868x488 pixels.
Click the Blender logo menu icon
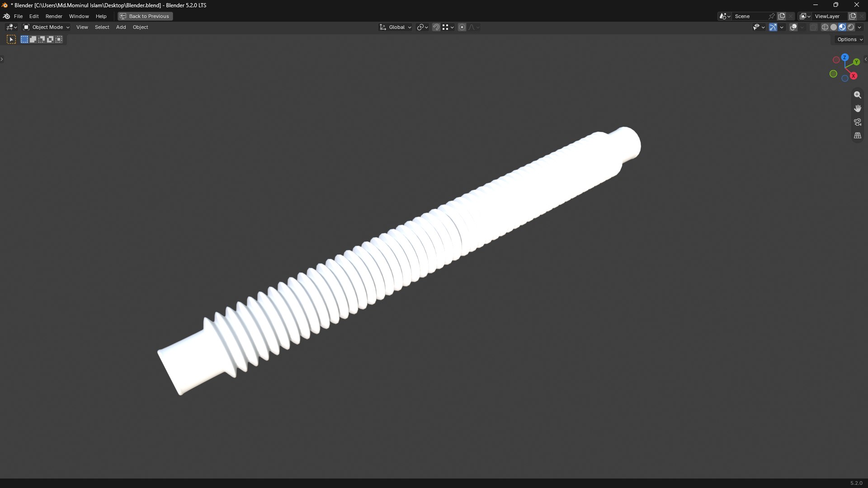6,16
